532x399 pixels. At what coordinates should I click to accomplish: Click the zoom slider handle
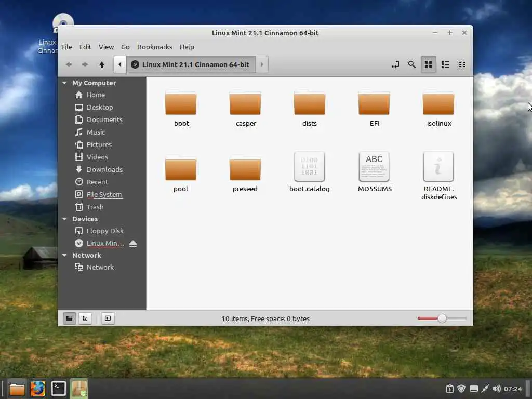click(x=442, y=318)
